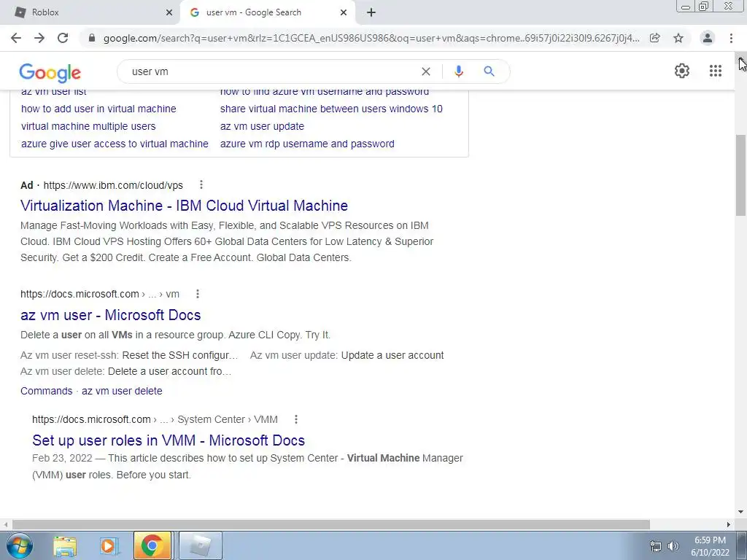The height and width of the screenshot is (560, 747).
Task: Open related search 'virtual machine multiple users'
Action: [x=88, y=126]
